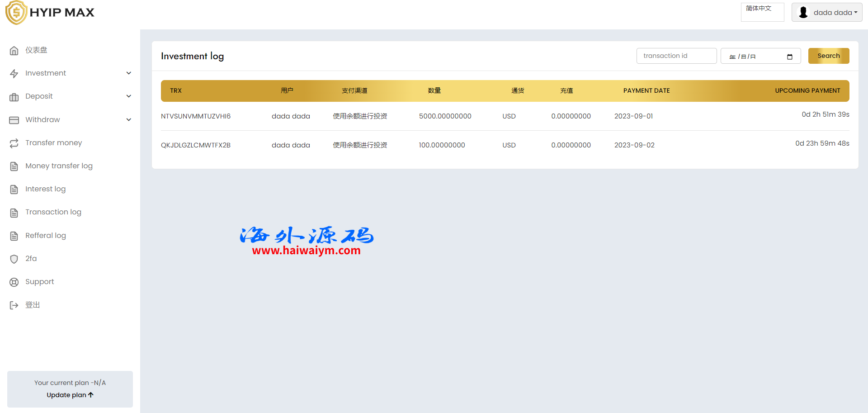Click the logout arrow icon beside 登出
Screen dimensions: 868x413
pos(14,305)
